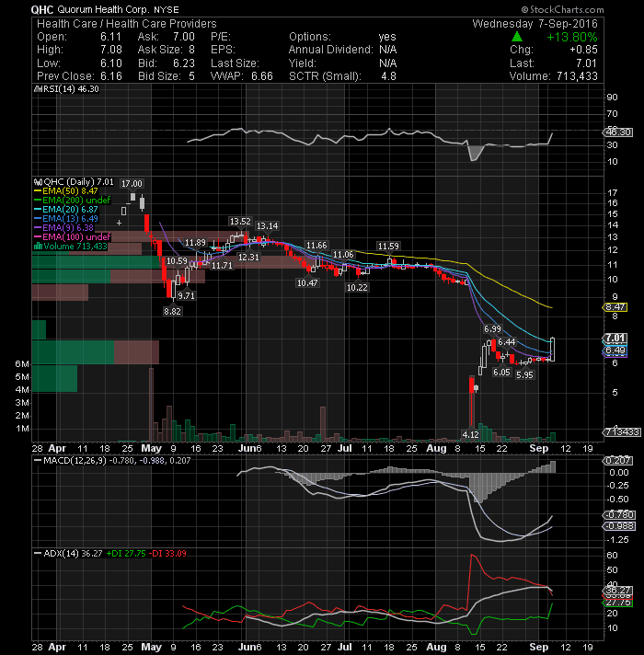Click the -0.780 MACD axis tag

pyautogui.click(x=618, y=514)
